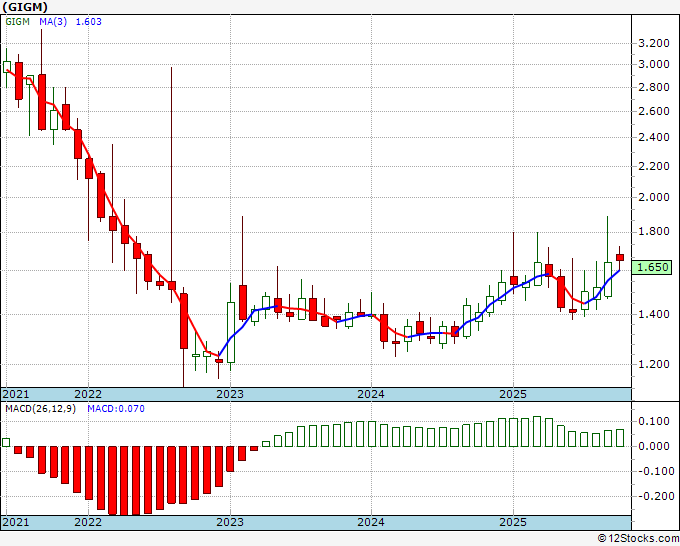This screenshot has width=680, height=546.
Task: Click the MA(3) legend label
Action: tap(53, 22)
